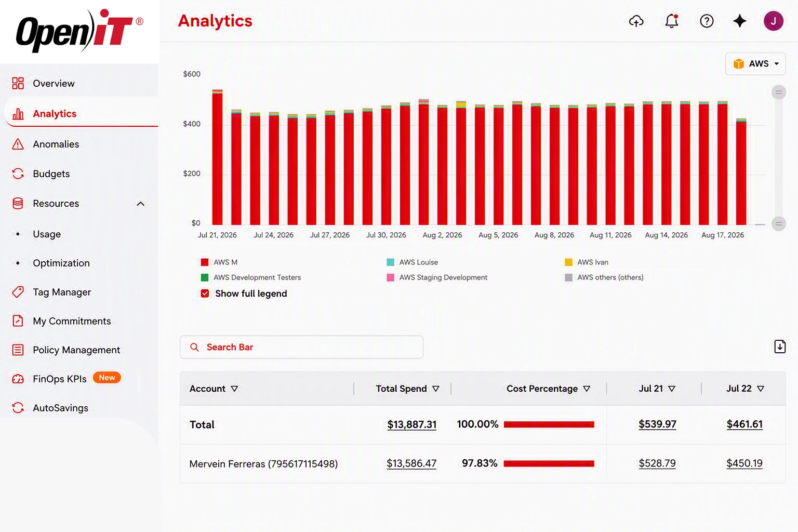Toggle AWS Ivan yellow legend swatch
The width and height of the screenshot is (798, 532).
pos(568,262)
